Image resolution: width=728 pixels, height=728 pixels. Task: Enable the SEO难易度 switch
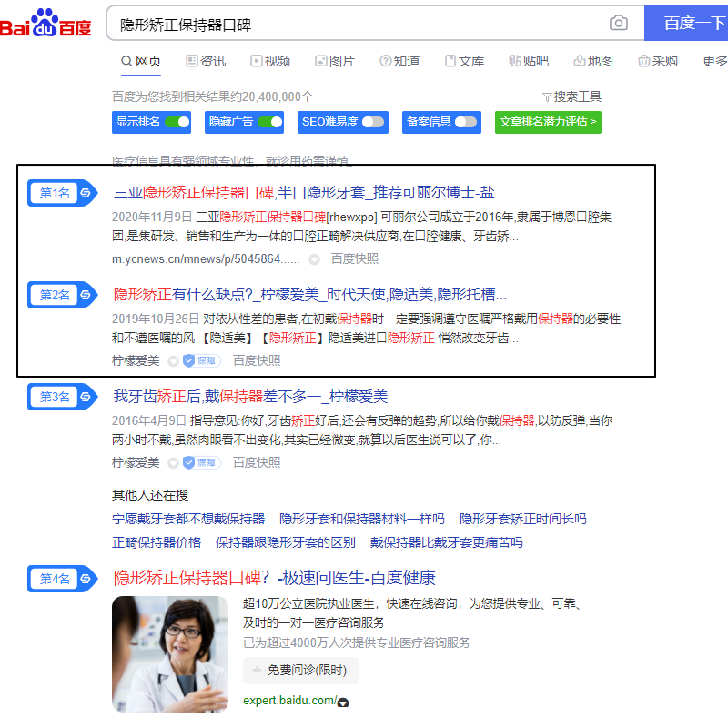tap(373, 122)
